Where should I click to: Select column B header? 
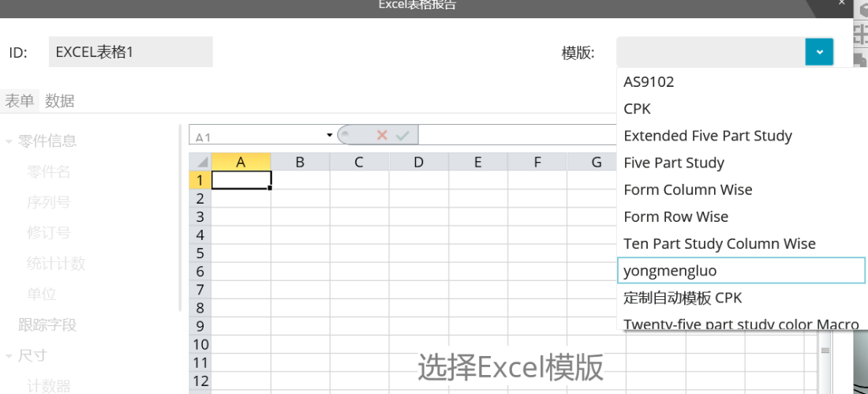click(300, 162)
